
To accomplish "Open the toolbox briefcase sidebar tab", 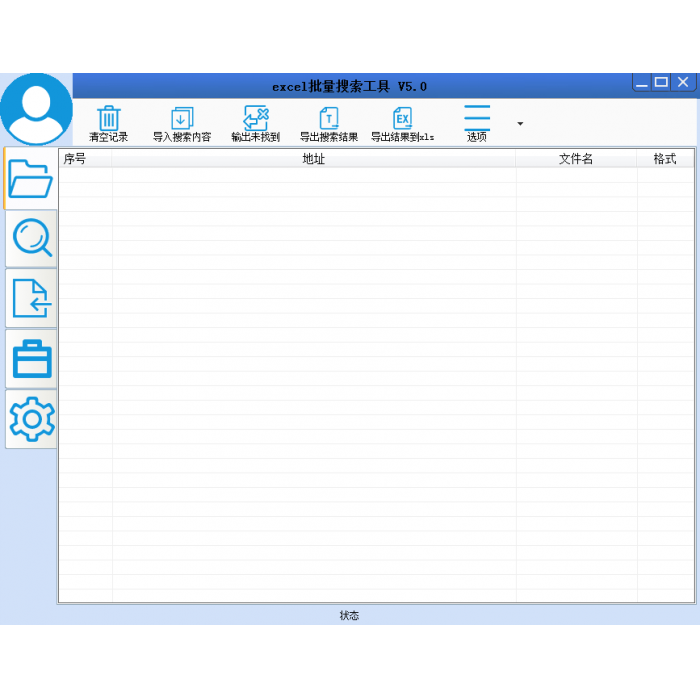I will click(x=31, y=358).
